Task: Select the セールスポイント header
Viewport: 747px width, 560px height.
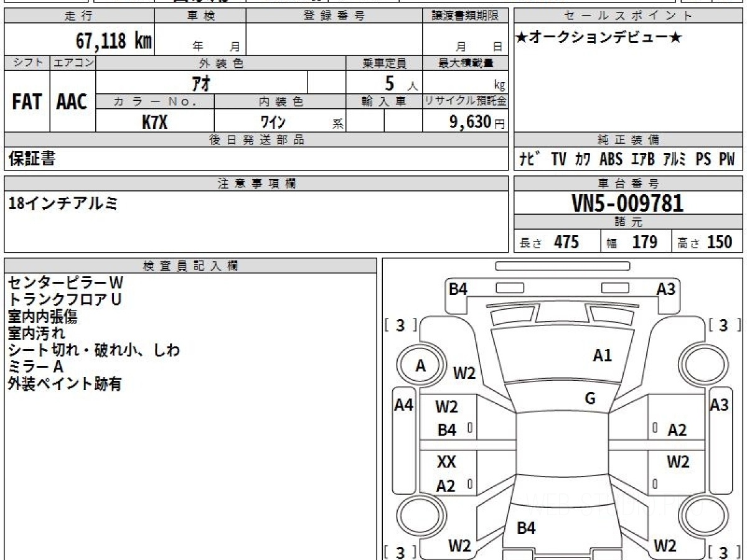Action: point(628,16)
